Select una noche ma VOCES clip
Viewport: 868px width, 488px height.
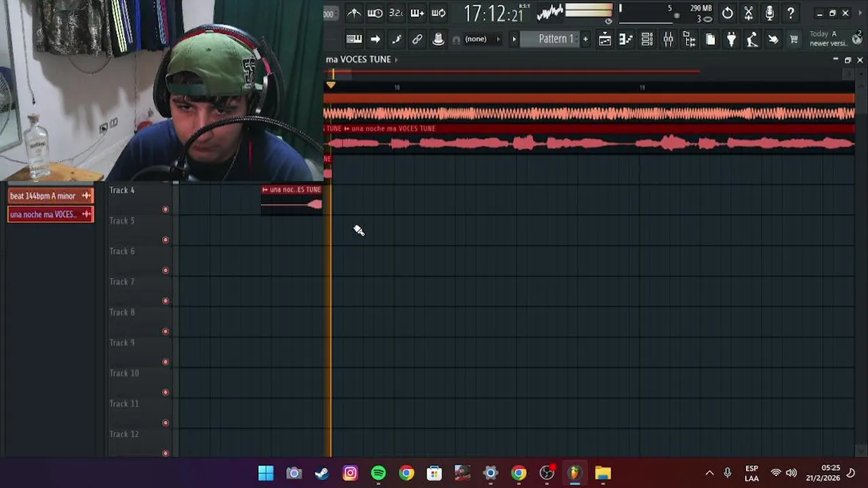pyautogui.click(x=50, y=214)
